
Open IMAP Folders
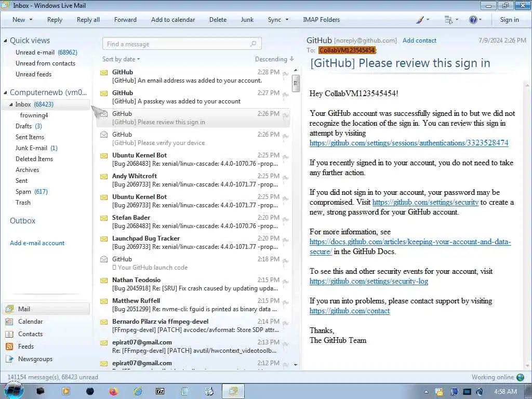pyautogui.click(x=321, y=20)
